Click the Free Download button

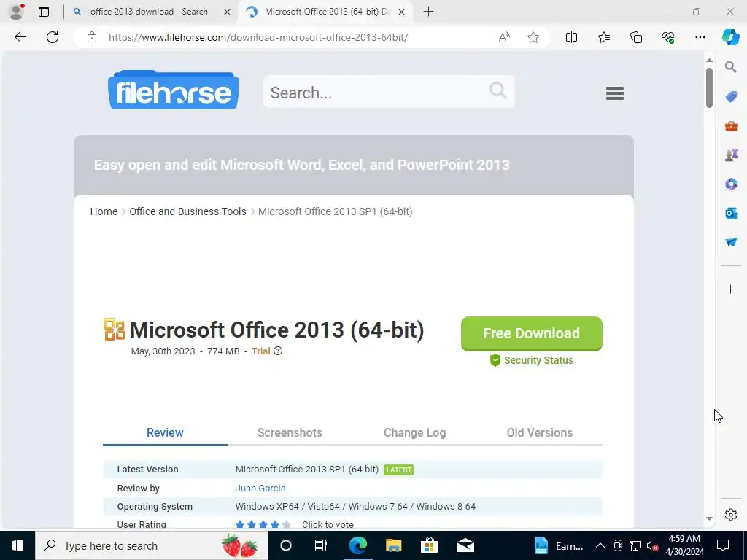point(532,333)
